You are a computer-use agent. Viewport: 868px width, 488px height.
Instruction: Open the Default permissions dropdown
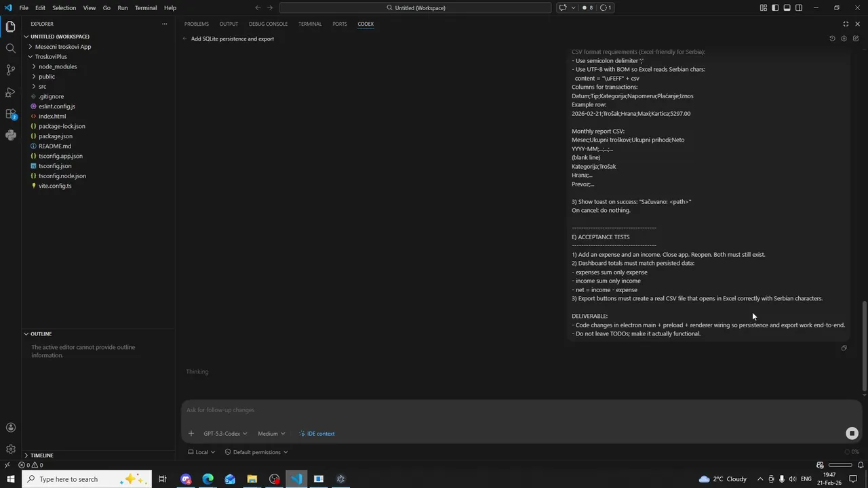[256, 452]
